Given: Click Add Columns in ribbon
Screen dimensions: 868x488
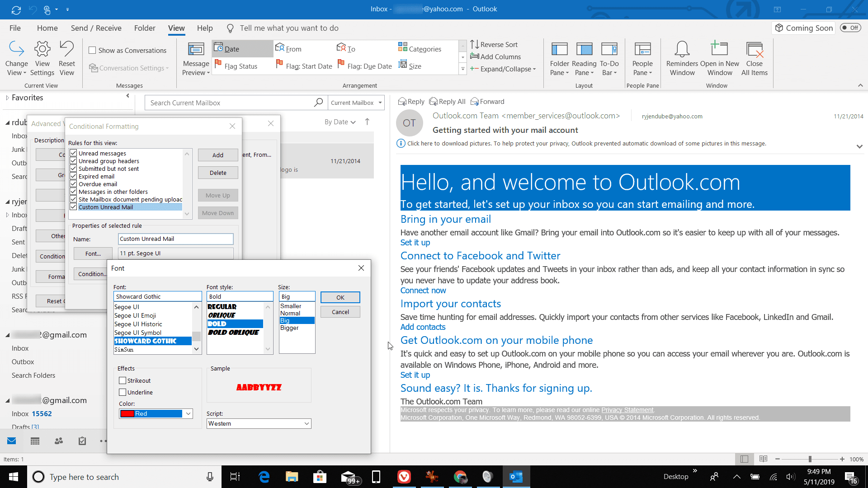Looking at the screenshot, I should tap(495, 56).
